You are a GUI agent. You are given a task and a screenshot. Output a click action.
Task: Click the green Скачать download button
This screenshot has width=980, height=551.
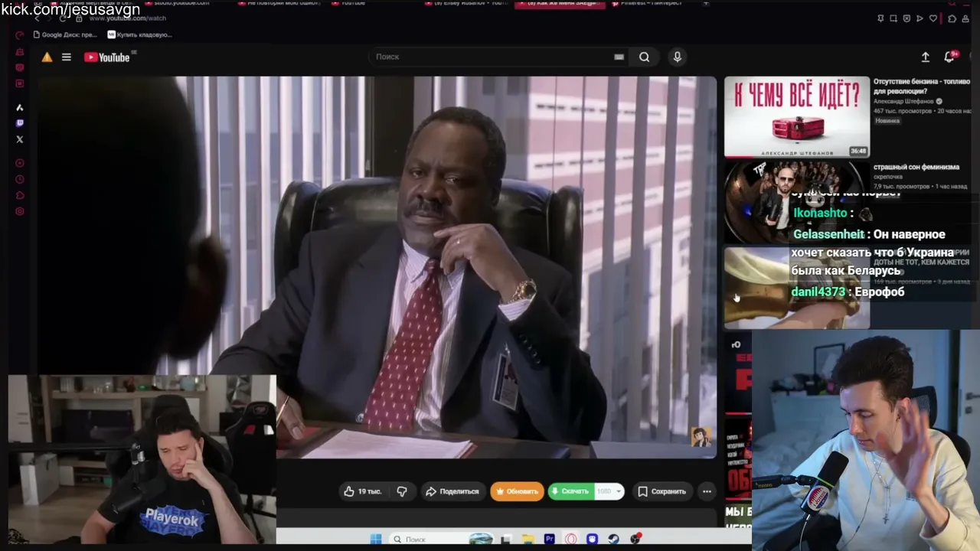[570, 491]
